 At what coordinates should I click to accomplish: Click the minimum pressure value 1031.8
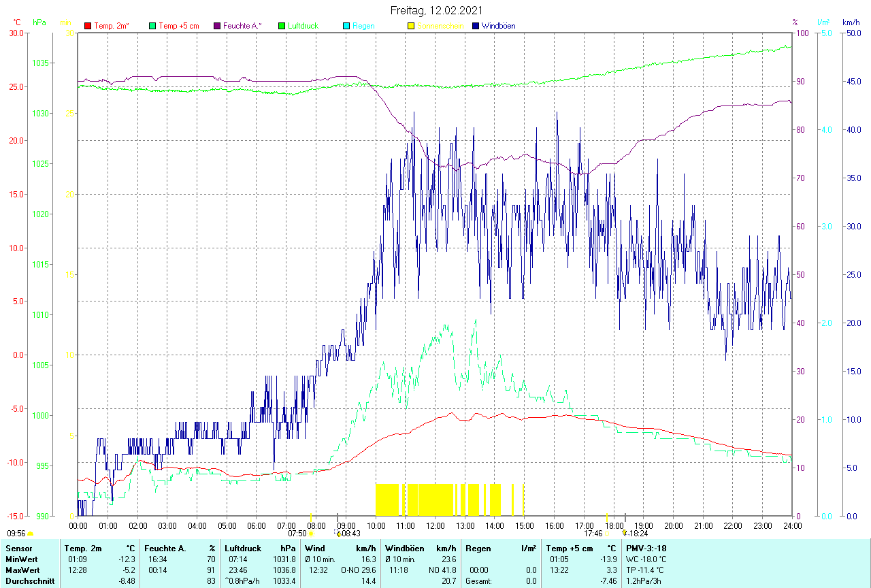(283, 559)
